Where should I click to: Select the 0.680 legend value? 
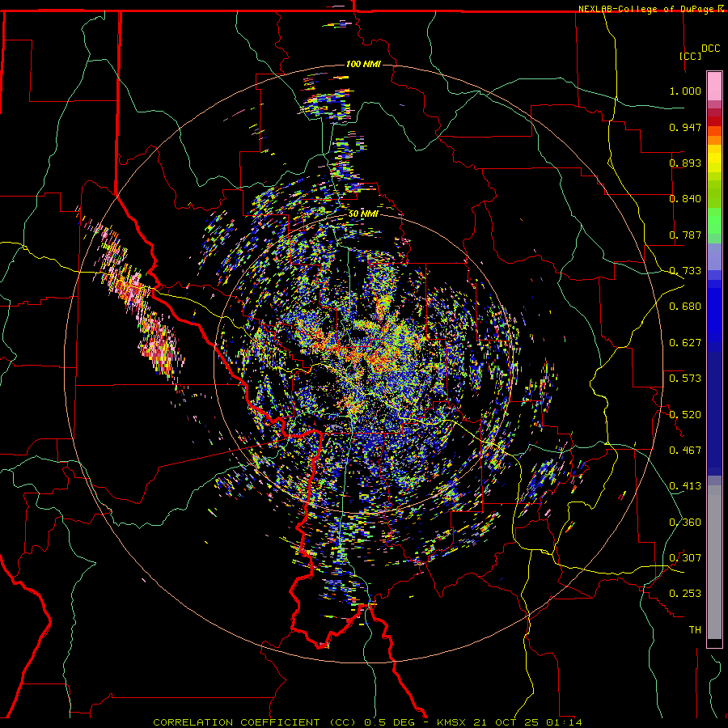pos(685,307)
